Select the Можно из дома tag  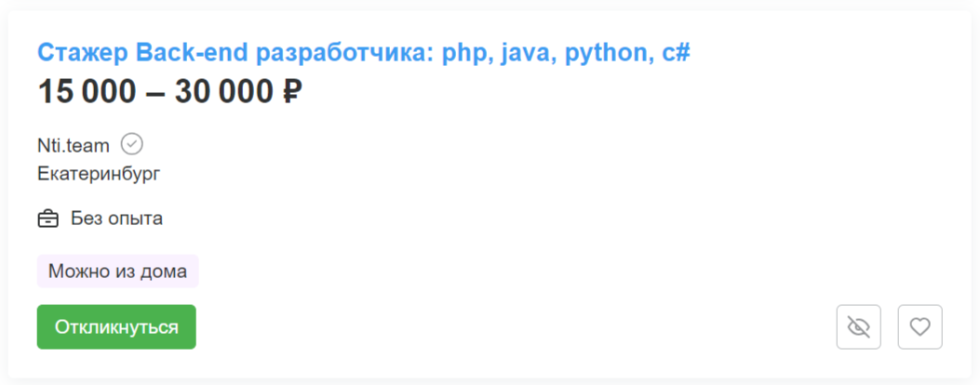click(118, 272)
